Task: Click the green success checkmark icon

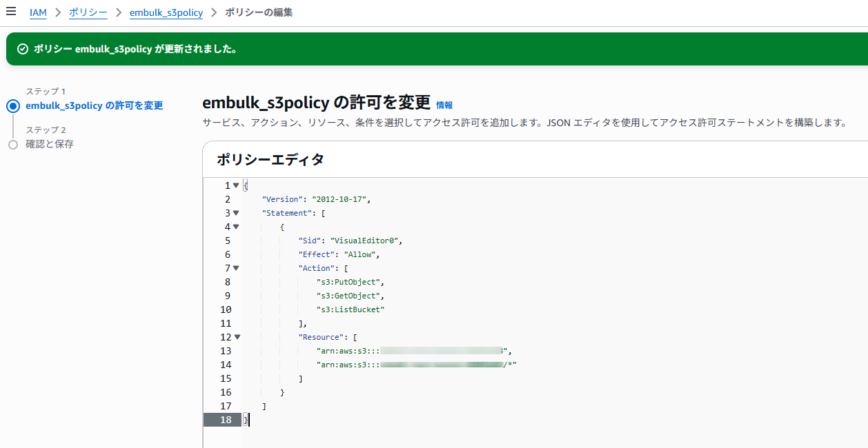Action: coord(23,50)
